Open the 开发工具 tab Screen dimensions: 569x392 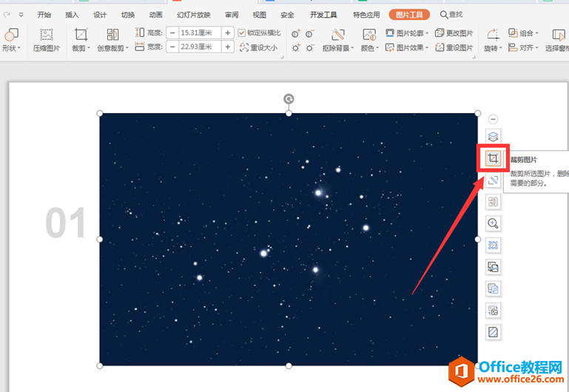(x=323, y=15)
